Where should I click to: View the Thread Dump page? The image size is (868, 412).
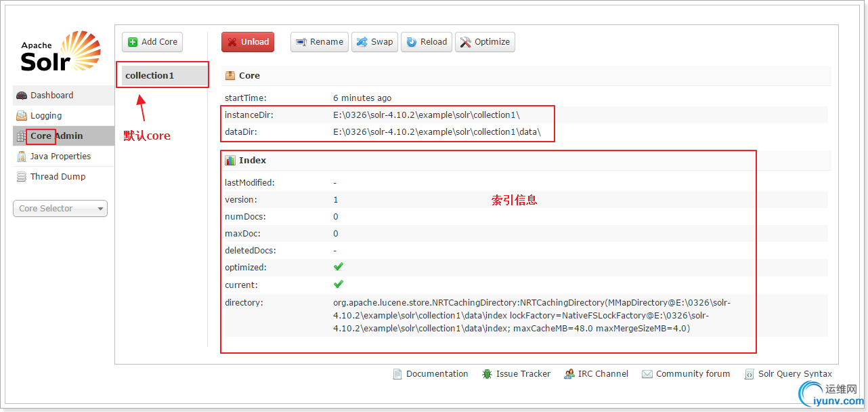64,177
